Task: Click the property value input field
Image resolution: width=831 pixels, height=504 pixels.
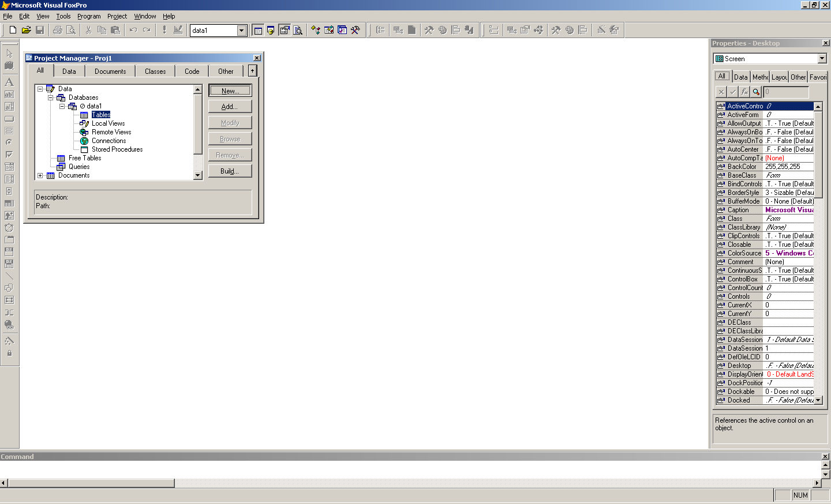Action: pyautogui.click(x=786, y=92)
